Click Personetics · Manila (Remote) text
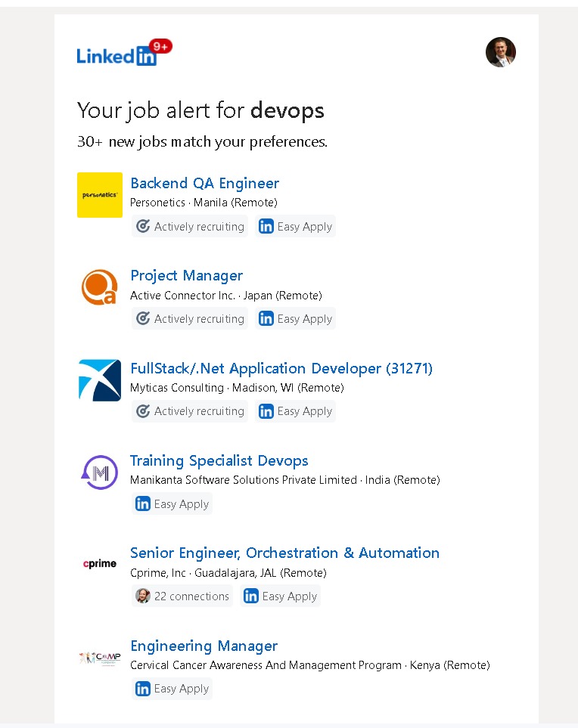The width and height of the screenshot is (578, 728). 204,203
